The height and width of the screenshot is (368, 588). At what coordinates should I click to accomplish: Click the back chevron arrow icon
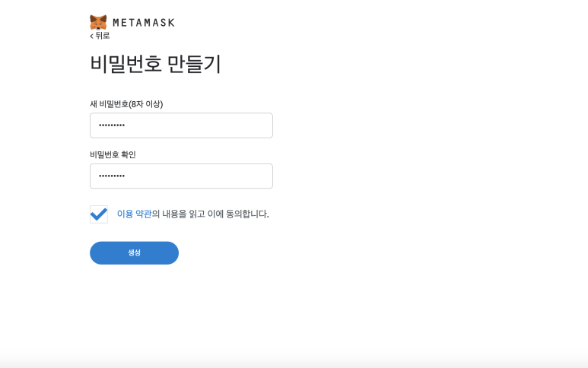click(91, 36)
